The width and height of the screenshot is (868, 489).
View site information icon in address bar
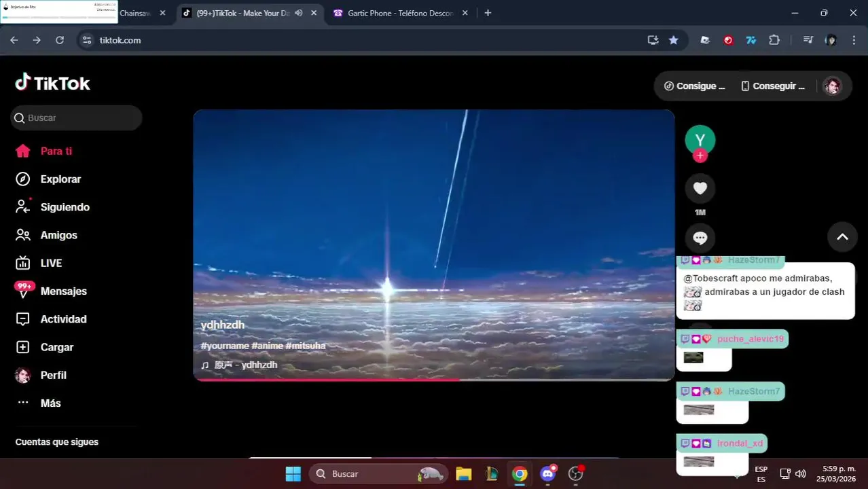pos(86,40)
